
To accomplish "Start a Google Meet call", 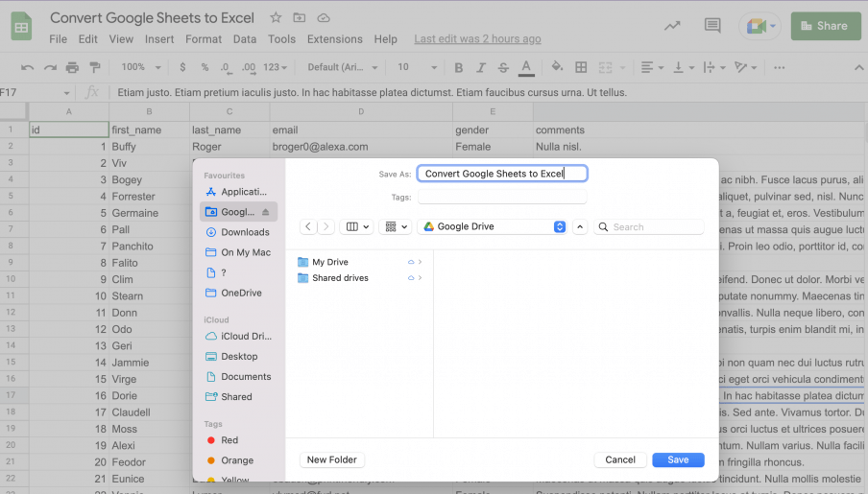I will coord(759,26).
